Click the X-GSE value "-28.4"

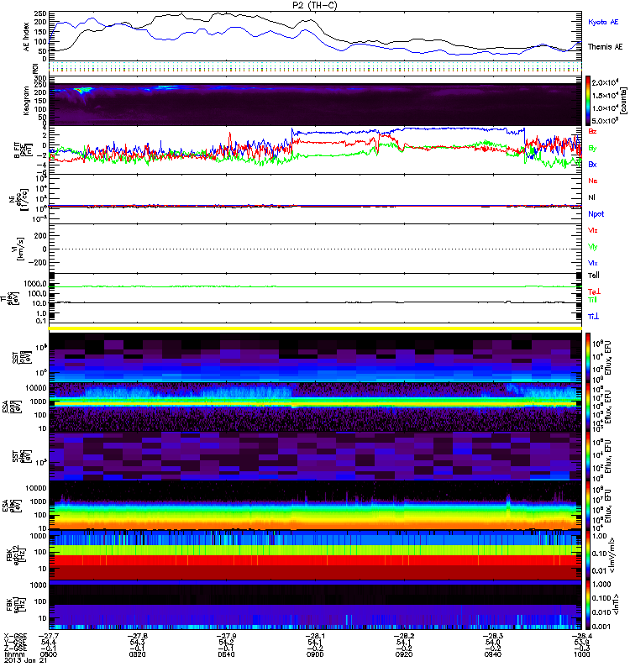(x=580, y=636)
